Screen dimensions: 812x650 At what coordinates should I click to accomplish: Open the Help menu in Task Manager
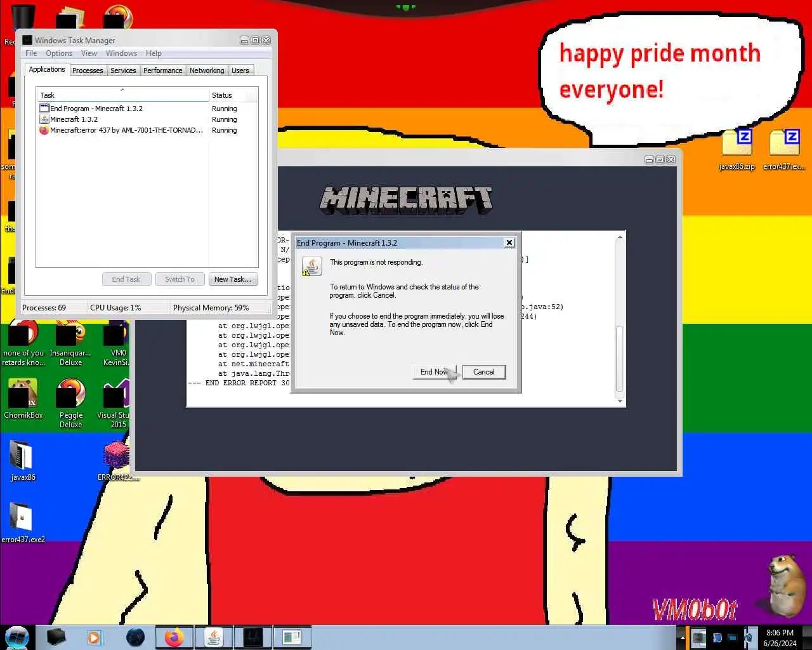click(154, 53)
